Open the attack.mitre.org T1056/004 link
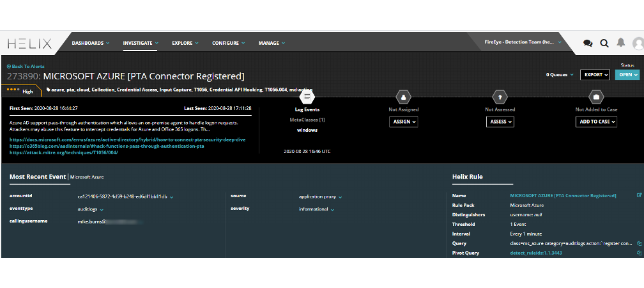The height and width of the screenshot is (288, 644). (x=64, y=152)
